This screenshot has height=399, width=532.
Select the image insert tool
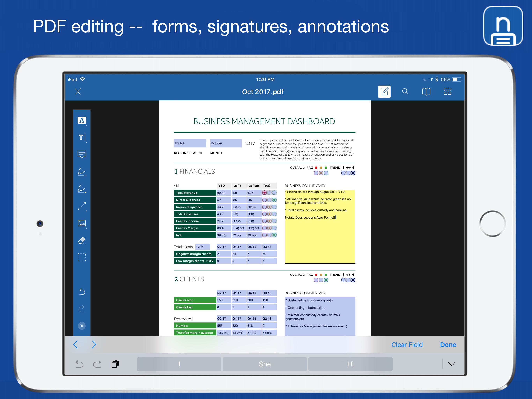point(82,223)
